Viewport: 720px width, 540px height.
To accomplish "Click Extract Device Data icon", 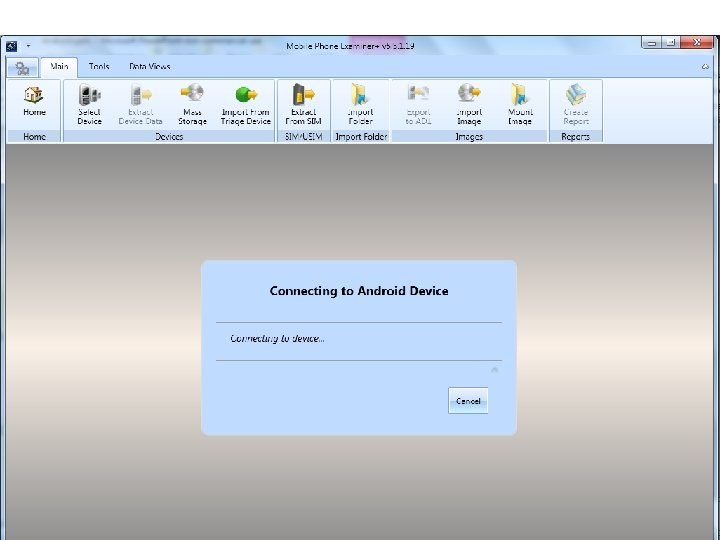I will pos(141,105).
